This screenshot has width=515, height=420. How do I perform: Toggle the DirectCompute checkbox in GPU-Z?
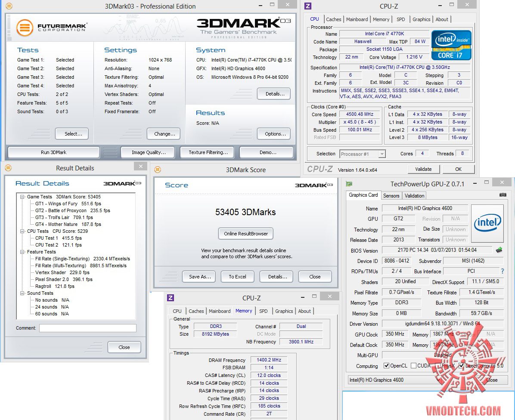(x=462, y=365)
